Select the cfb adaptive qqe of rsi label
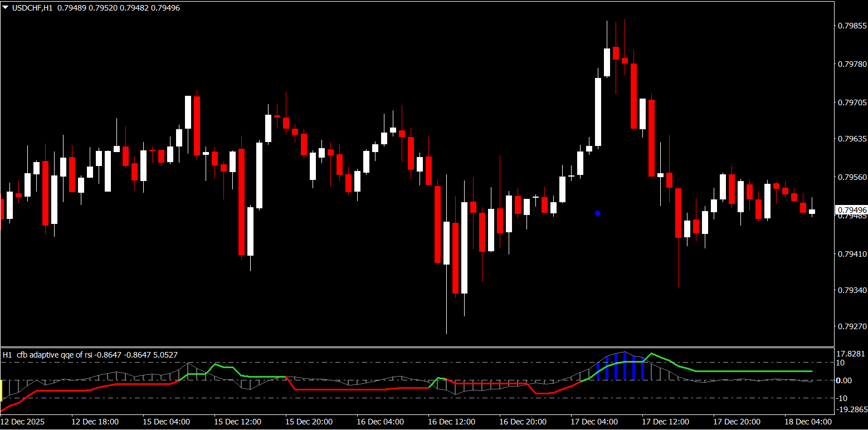 coord(53,354)
